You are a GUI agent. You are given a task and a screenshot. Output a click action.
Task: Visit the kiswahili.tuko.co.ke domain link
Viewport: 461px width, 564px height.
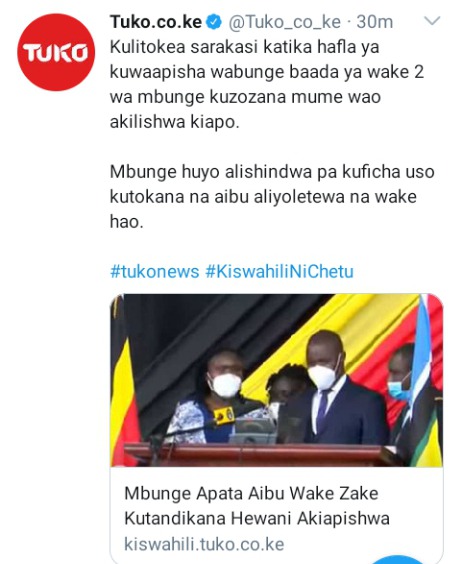tap(204, 544)
